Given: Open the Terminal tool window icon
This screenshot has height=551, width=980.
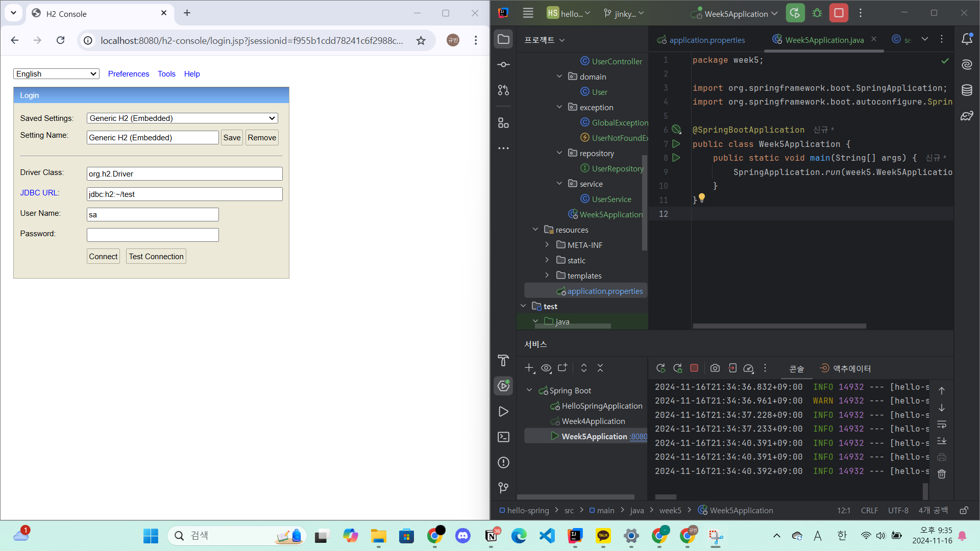Looking at the screenshot, I should [x=503, y=437].
